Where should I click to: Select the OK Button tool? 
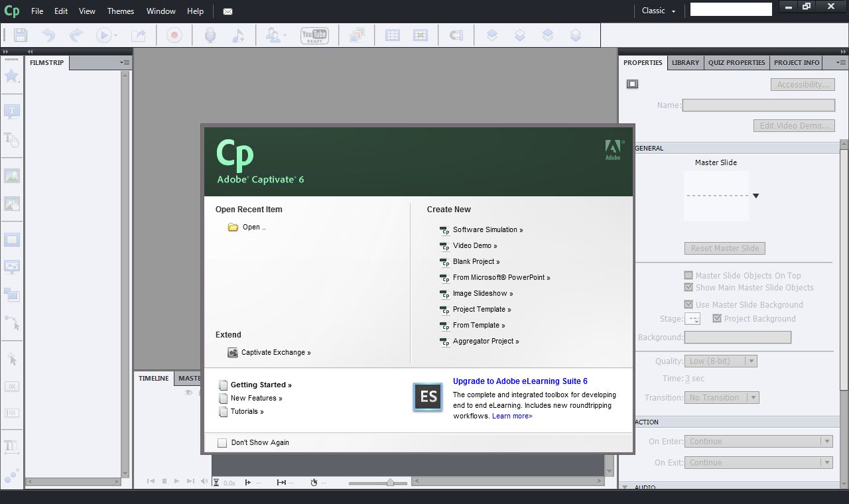point(12,386)
